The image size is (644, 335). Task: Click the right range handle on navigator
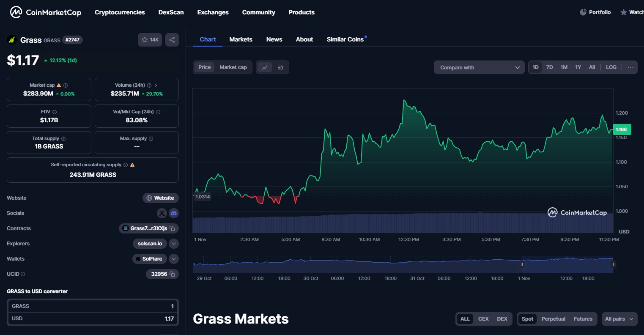pos(612,264)
